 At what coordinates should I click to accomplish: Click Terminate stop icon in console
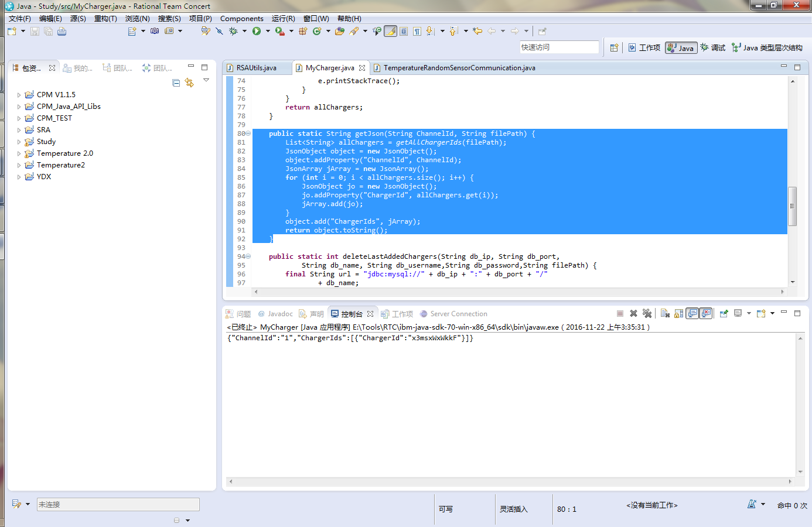pyautogui.click(x=620, y=314)
